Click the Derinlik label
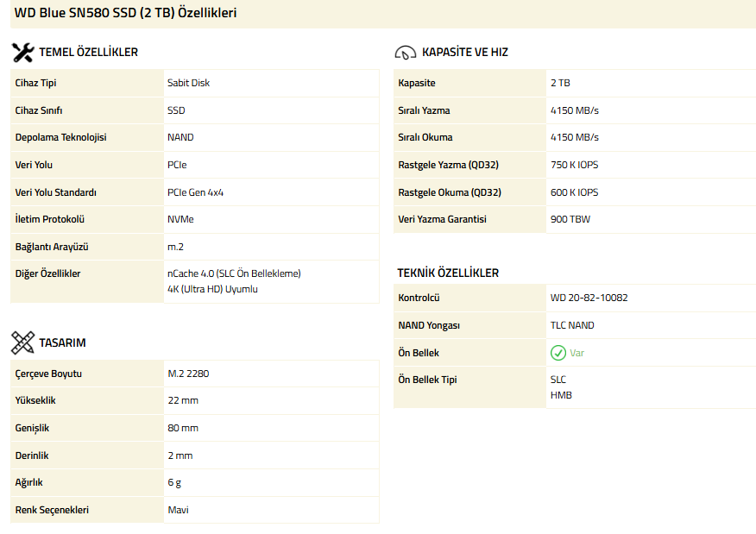Viewport: 756px width, 534px height. pyautogui.click(x=32, y=455)
